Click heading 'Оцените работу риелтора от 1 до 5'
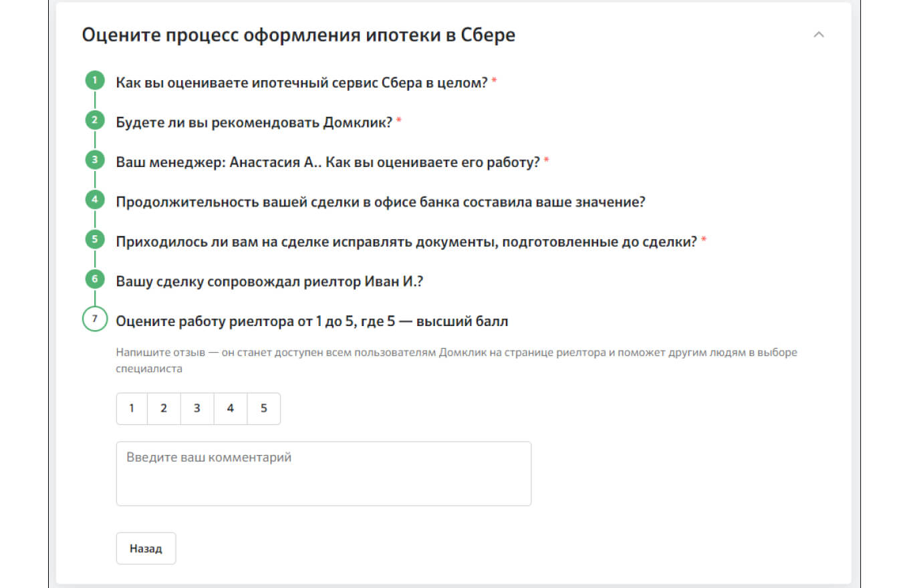This screenshot has width=909, height=588. point(312,321)
